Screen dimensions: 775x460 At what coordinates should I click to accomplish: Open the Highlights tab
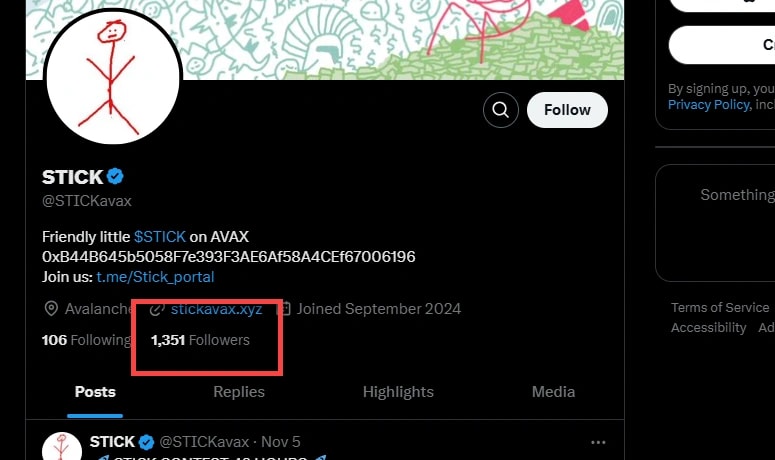pos(398,392)
